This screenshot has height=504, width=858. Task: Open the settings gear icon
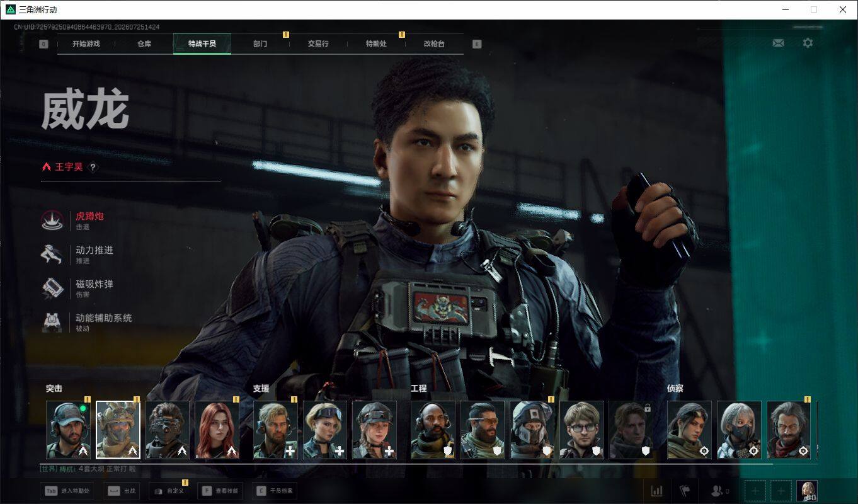tap(808, 43)
